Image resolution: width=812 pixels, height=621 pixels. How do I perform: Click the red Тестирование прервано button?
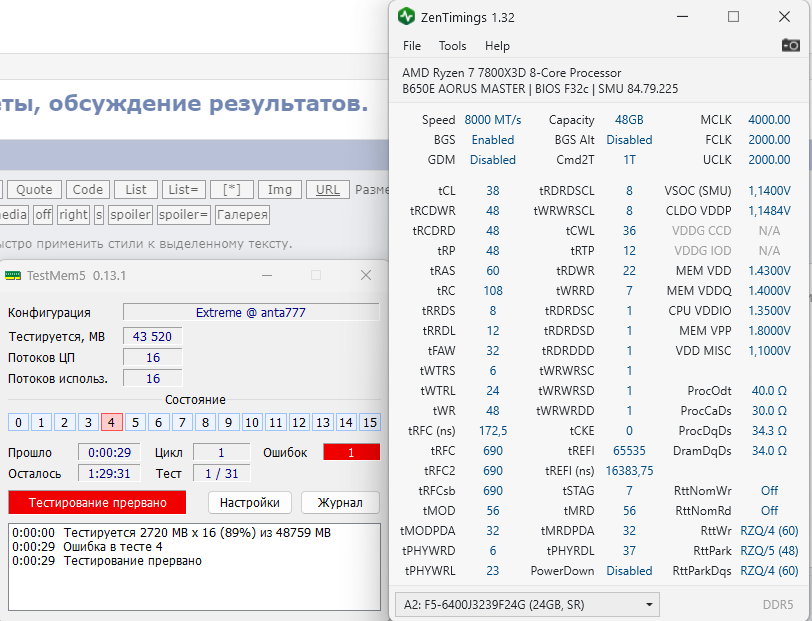(x=97, y=502)
